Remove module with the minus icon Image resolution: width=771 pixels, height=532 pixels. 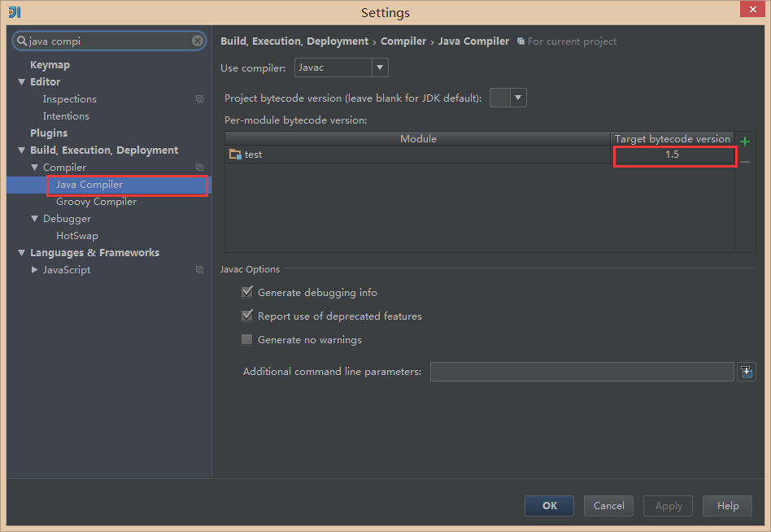point(745,162)
